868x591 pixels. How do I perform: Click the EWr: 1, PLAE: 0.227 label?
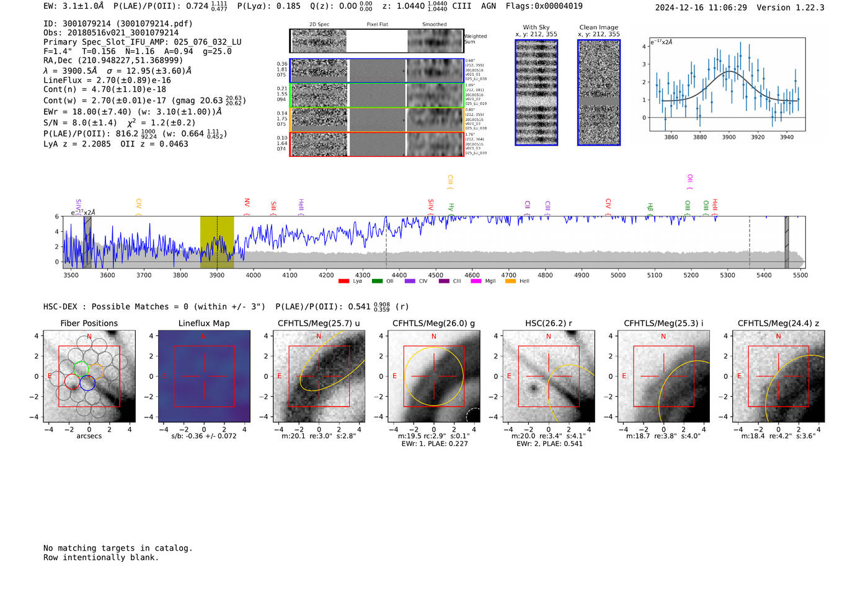click(435, 444)
